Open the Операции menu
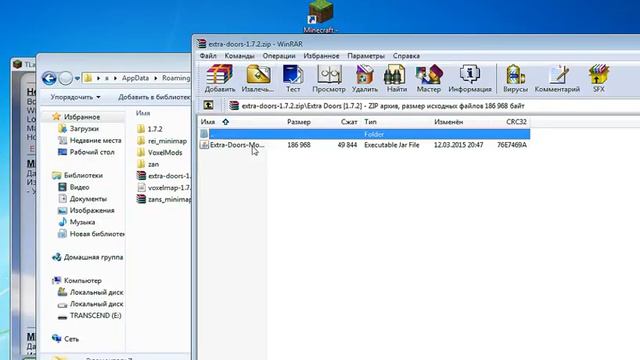Screen dimensions: 640x360 [279, 56]
